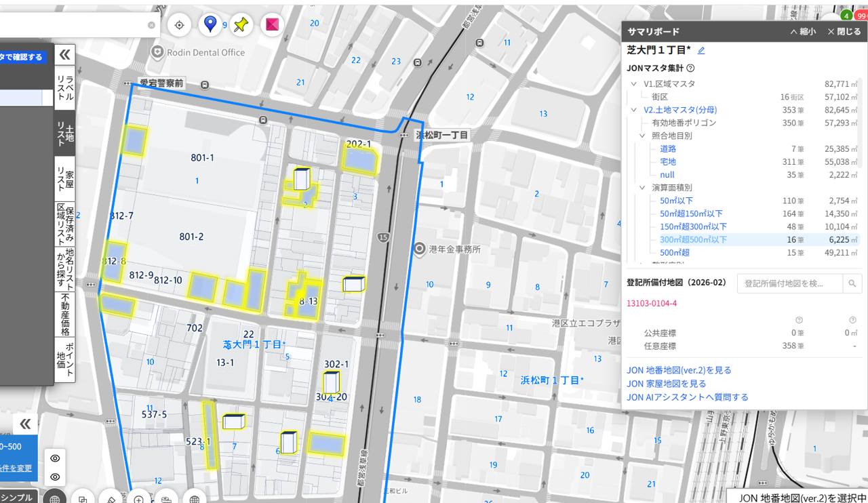868x503 pixels.
Task: Open the 保存済み区域リスト tab
Action: [64, 224]
